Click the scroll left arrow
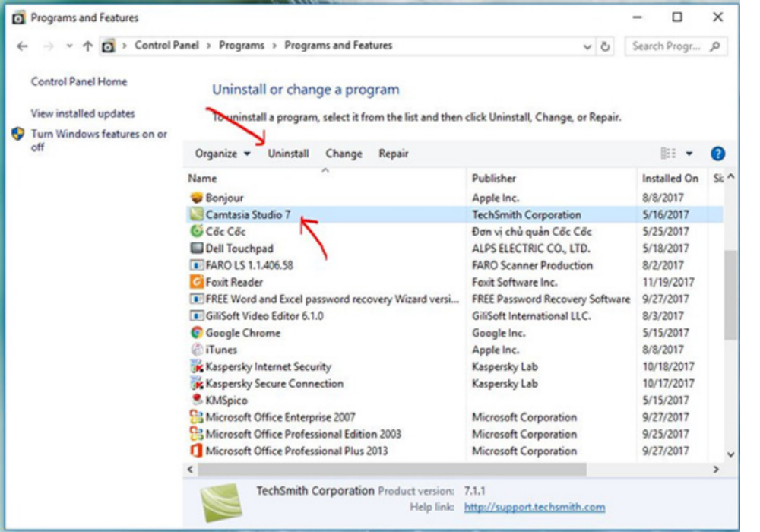This screenshot has height=532, width=760. pos(190,469)
